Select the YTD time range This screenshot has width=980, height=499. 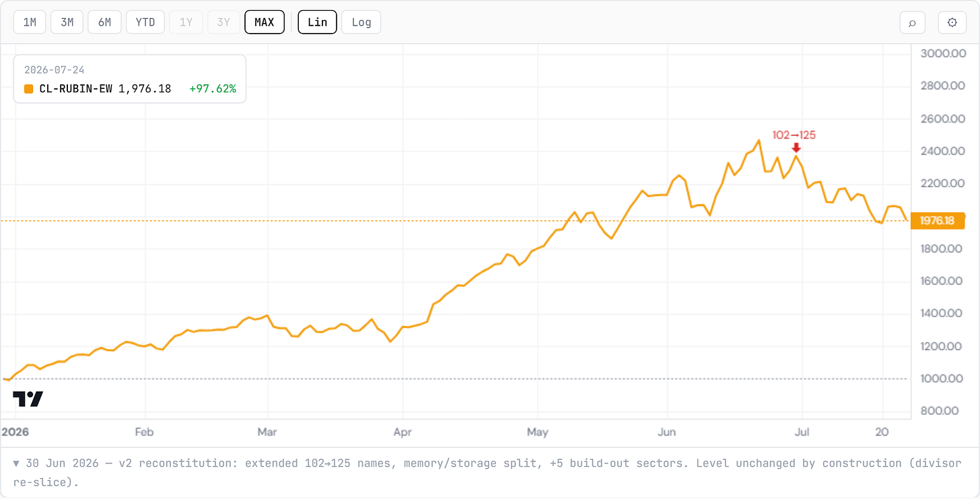[x=145, y=22]
